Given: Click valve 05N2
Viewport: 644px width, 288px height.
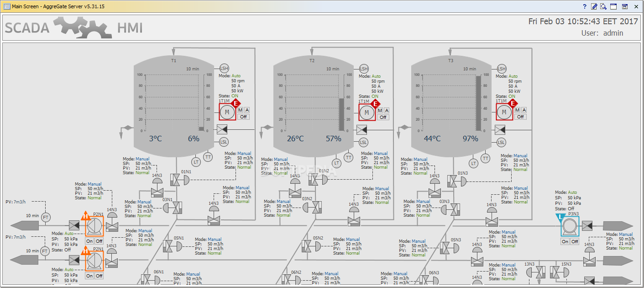Looking at the screenshot, I should click(x=312, y=246).
